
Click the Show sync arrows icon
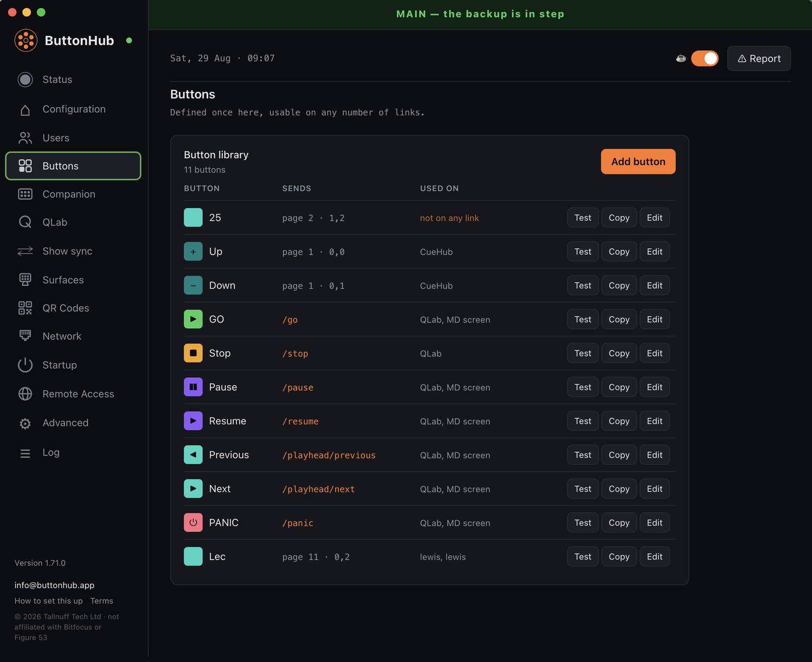25,251
